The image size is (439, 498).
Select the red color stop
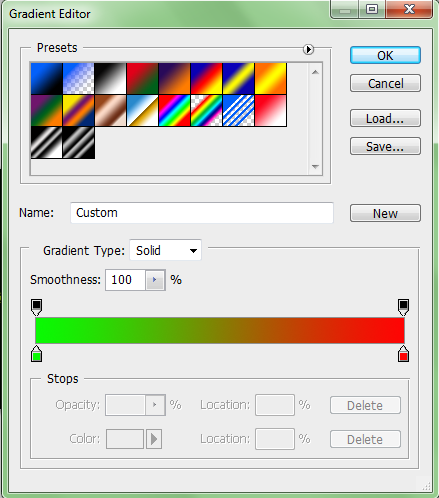point(403,354)
